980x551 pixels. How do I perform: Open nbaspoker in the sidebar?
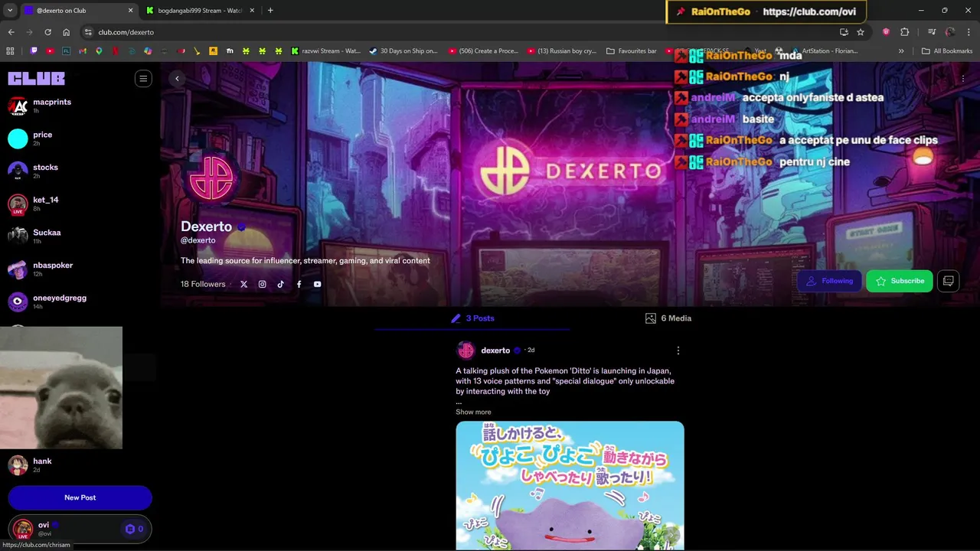click(80, 269)
